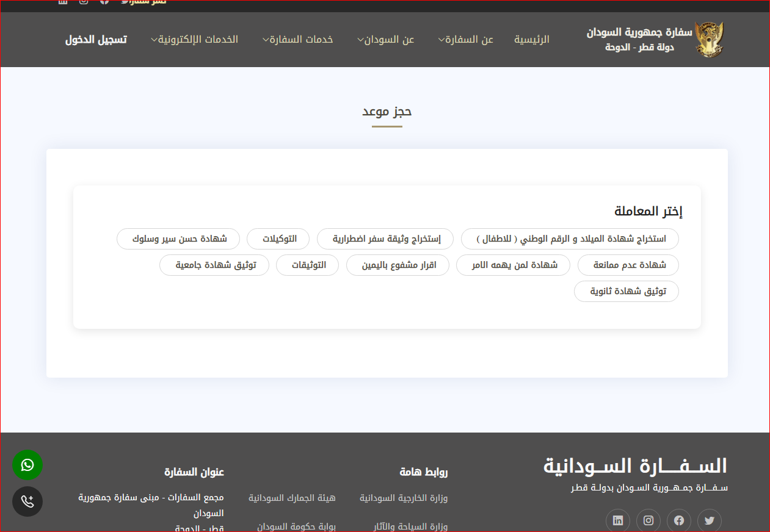The width and height of the screenshot is (770, 532).
Task: Open وزارة الخارجية السودانية footer link
Action: tap(403, 498)
